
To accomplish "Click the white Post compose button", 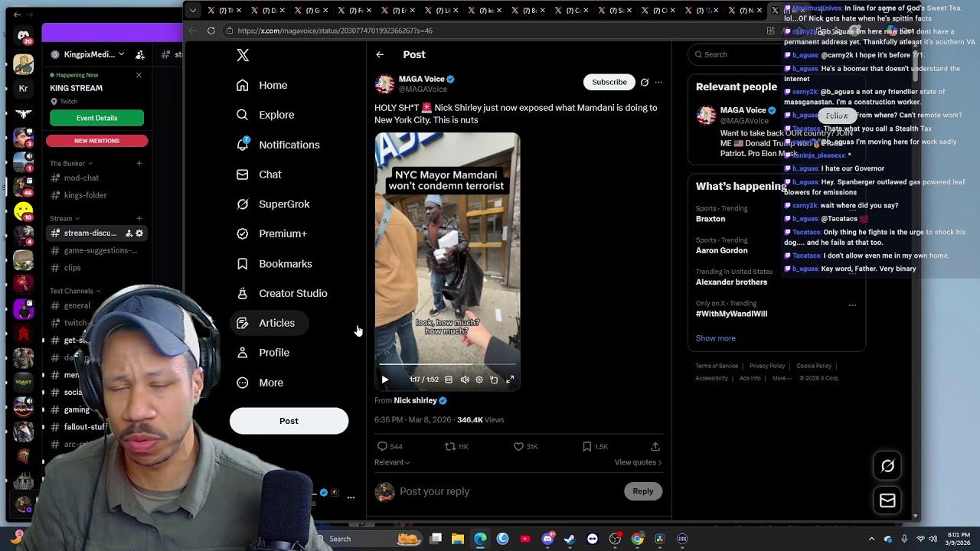I will click(x=289, y=421).
